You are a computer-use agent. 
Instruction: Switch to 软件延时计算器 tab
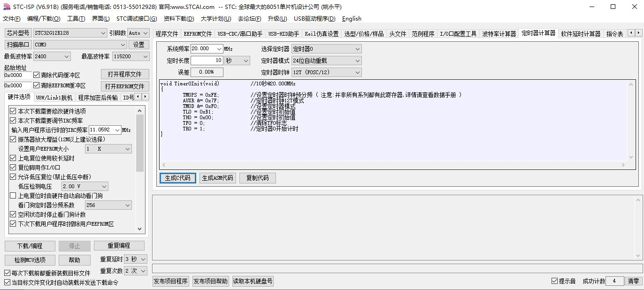(x=581, y=34)
